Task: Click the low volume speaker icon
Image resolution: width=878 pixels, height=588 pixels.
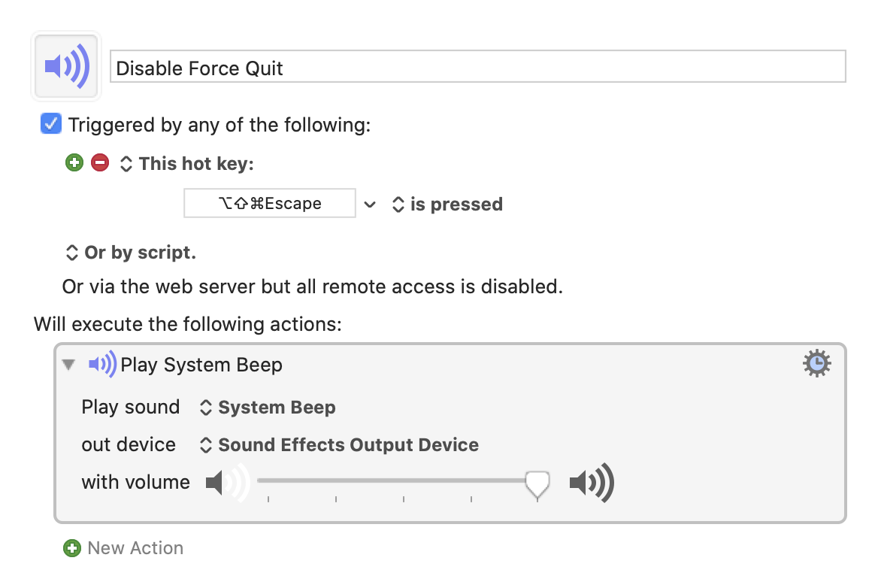Action: tap(226, 482)
